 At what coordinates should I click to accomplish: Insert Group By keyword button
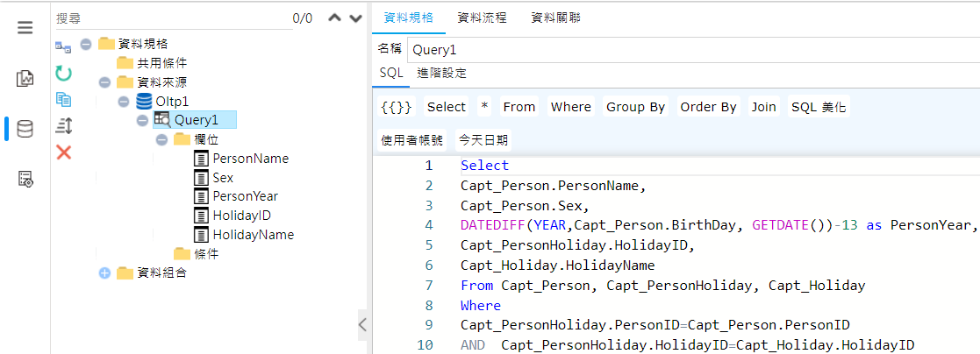click(635, 107)
